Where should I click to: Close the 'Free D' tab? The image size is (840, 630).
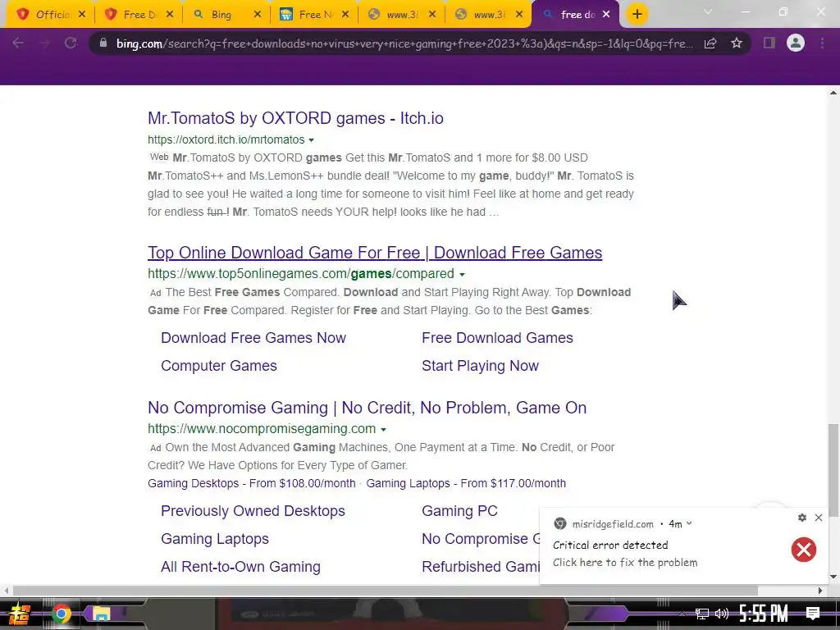(x=170, y=15)
